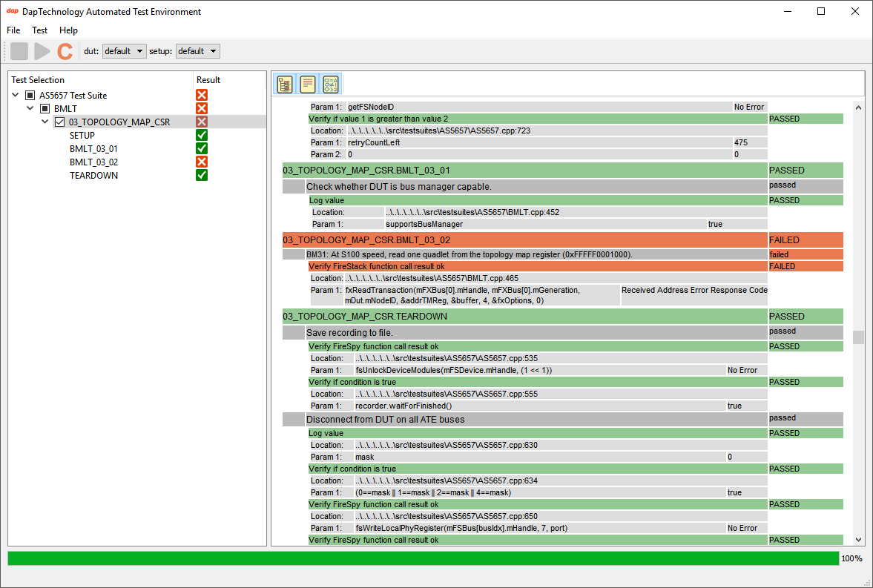Screen dimensions: 873x588
Task: Click the Check whether DUT is bus manager capable row
Action: click(x=536, y=187)
